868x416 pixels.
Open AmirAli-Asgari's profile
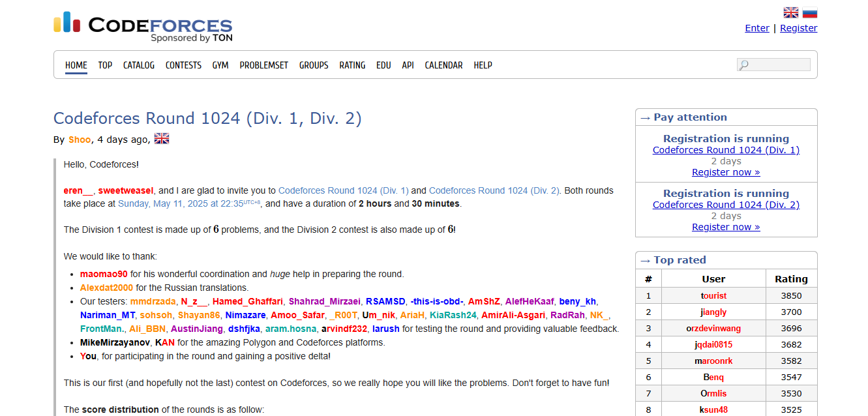(514, 315)
